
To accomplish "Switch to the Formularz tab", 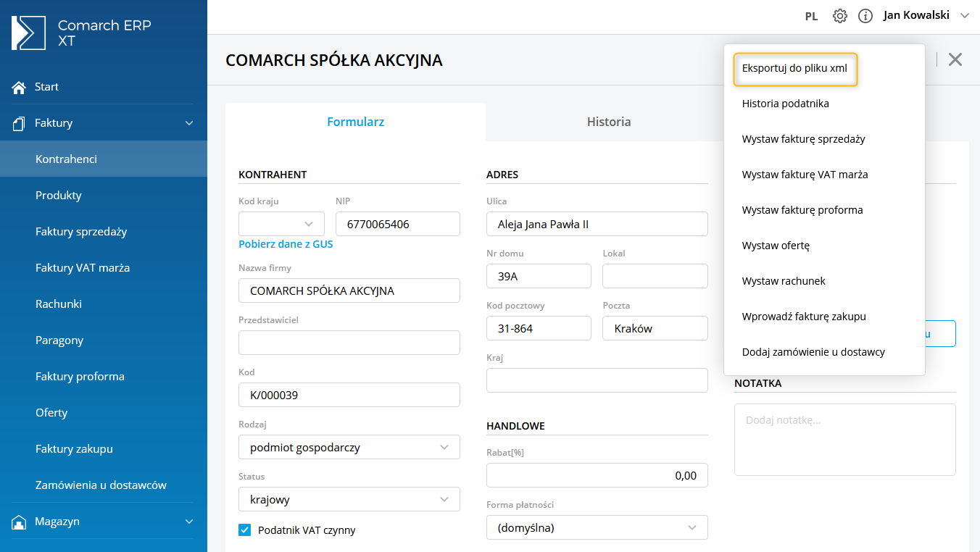I will (355, 122).
